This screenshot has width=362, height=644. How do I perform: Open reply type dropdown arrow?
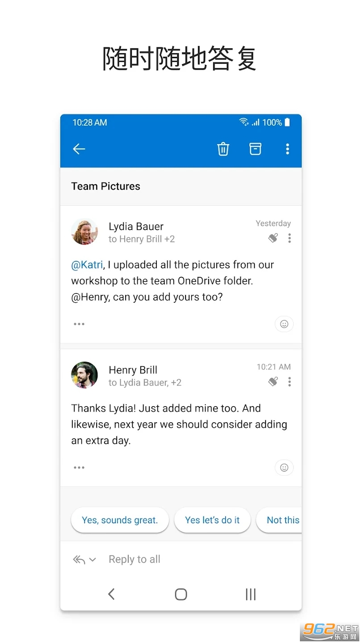93,559
